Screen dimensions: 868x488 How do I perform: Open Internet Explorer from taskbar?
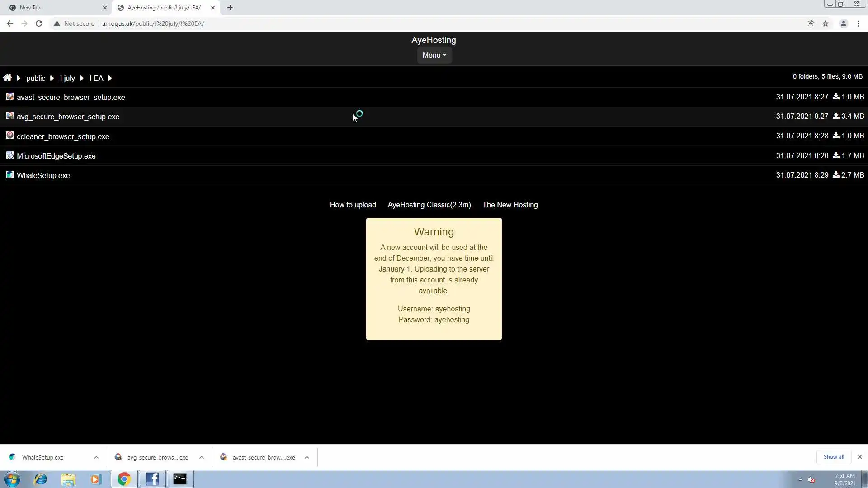coord(41,479)
